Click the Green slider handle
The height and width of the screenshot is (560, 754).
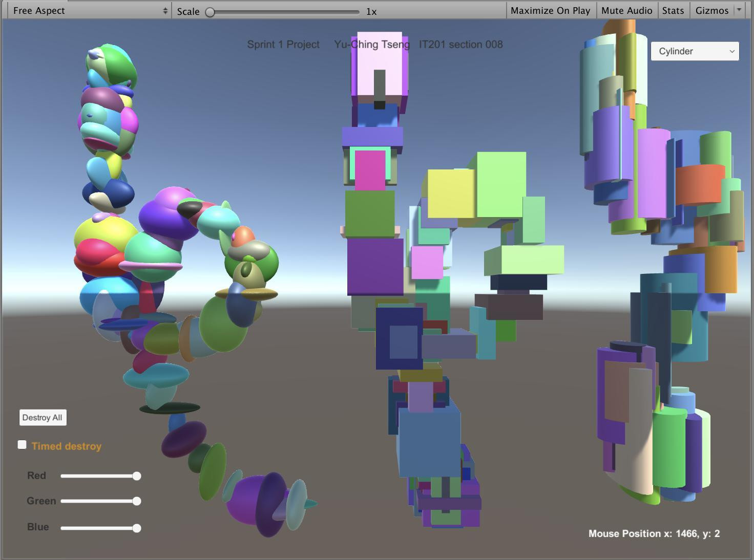(137, 501)
